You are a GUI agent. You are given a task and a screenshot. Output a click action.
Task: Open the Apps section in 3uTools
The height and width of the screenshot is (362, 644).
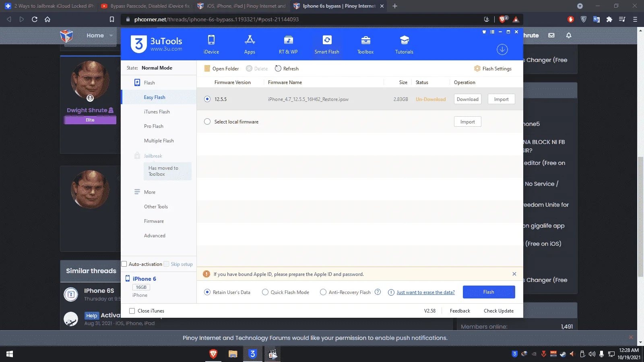pyautogui.click(x=250, y=44)
